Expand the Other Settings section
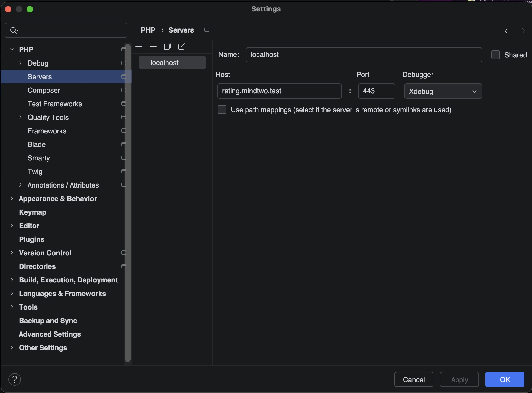The width and height of the screenshot is (532, 393). click(12, 347)
